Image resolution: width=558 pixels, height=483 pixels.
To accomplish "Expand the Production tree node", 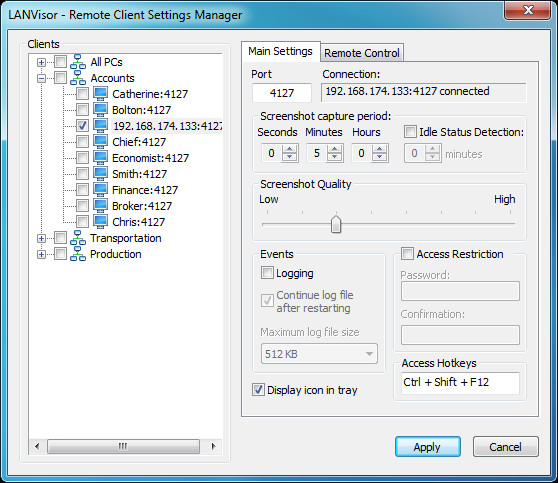I will tap(41, 254).
